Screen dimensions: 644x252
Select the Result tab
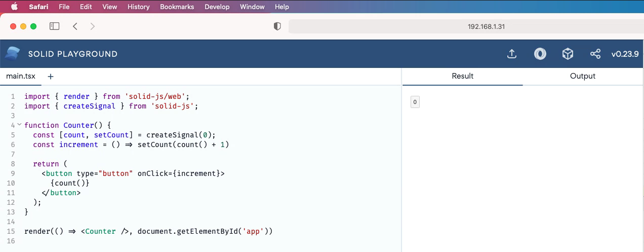click(462, 76)
